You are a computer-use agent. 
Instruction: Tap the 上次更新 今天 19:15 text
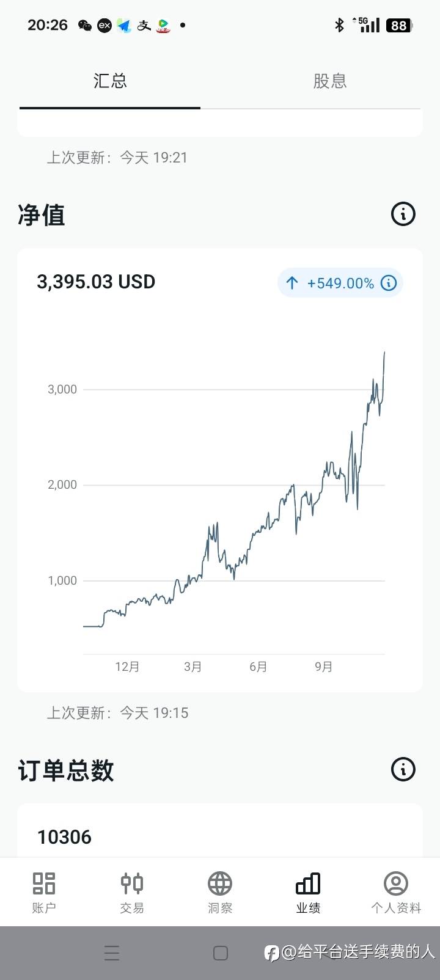tap(118, 713)
